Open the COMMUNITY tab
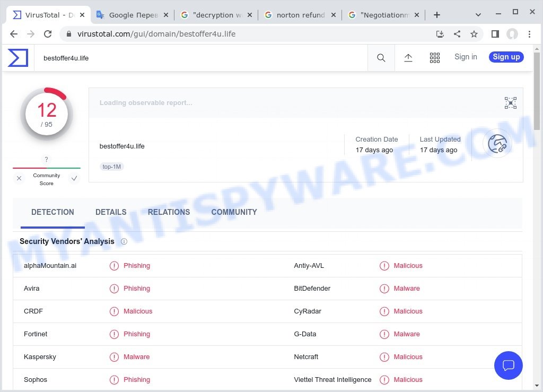This screenshot has height=392, width=543. (x=234, y=212)
